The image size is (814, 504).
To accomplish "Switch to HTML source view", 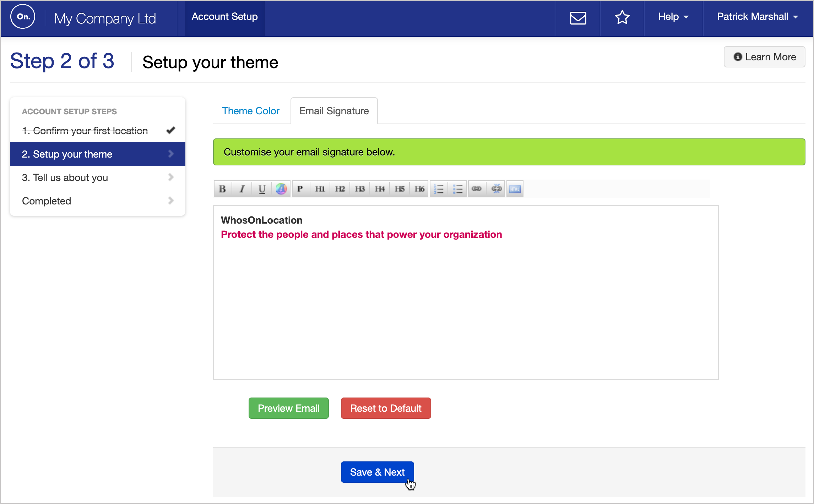I will [515, 189].
